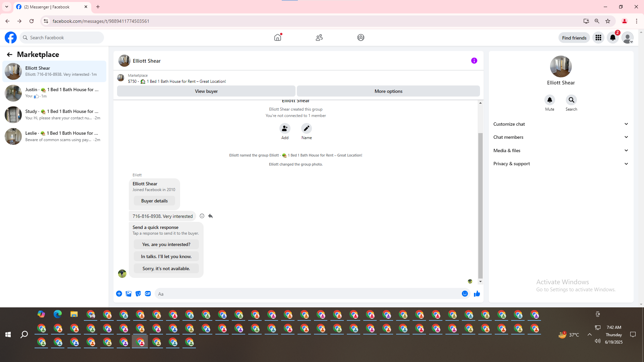
Task: Click the Find friends button
Action: click(x=574, y=38)
